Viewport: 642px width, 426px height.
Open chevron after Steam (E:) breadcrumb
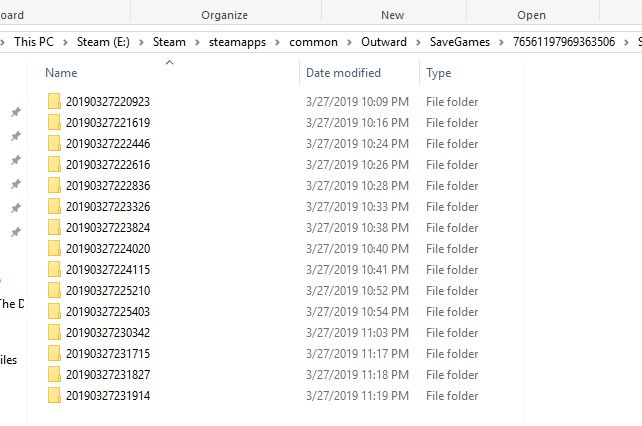[x=141, y=42]
